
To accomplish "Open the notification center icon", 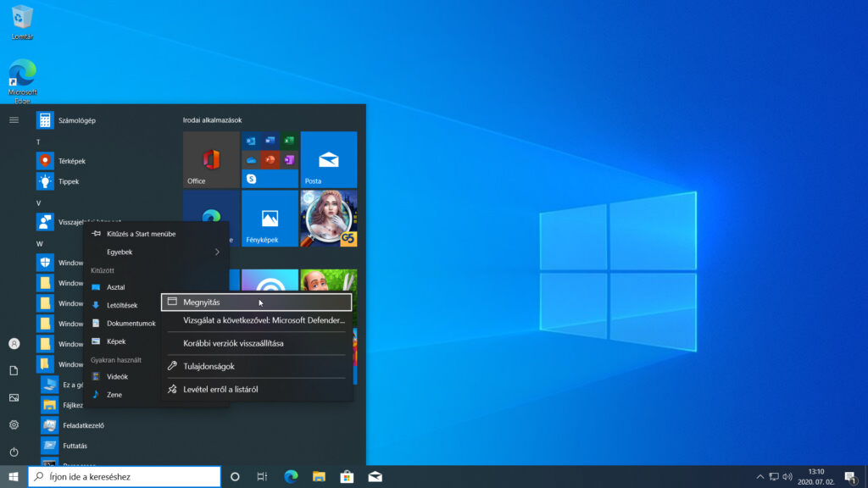I will click(851, 477).
